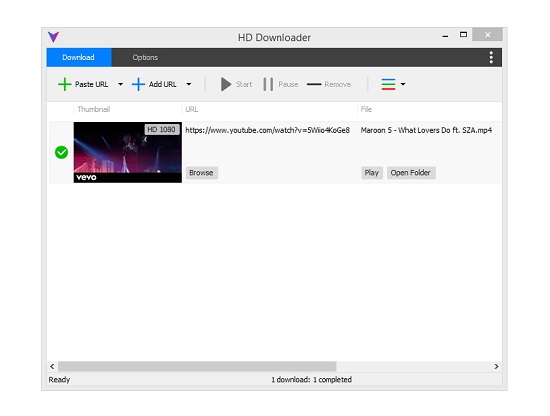Click the blue Add URL plus icon

click(138, 84)
